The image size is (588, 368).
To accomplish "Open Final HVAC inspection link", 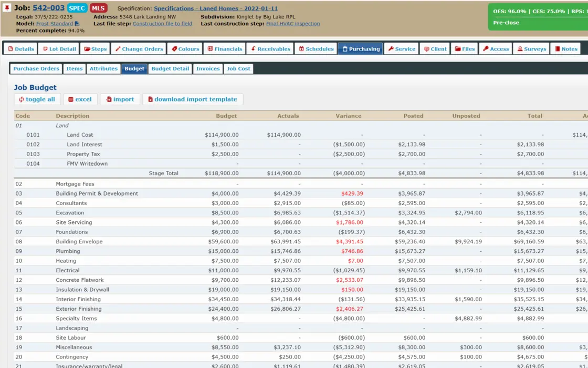I will click(x=293, y=24).
